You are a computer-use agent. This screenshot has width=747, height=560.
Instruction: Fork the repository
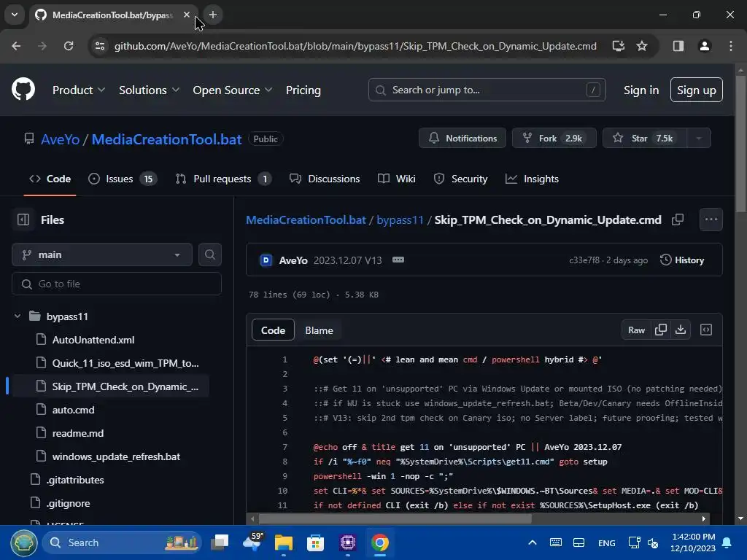(554, 138)
